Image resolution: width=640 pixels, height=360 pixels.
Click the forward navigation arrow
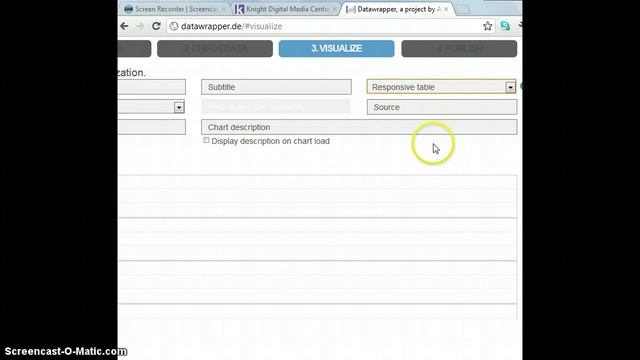click(140, 26)
